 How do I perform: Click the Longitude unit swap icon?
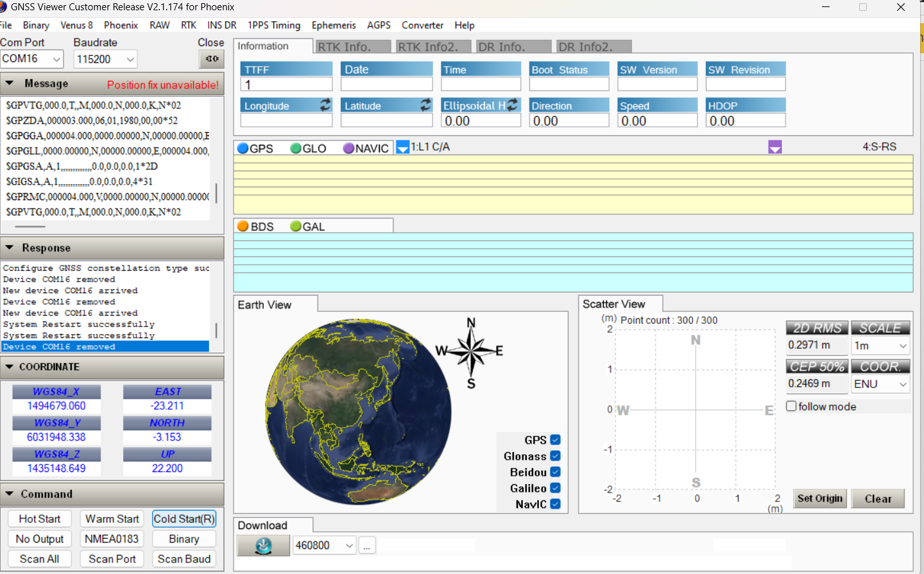tap(325, 105)
